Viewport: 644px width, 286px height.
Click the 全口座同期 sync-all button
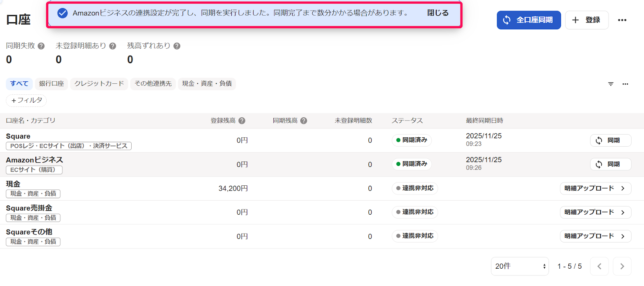pos(528,20)
